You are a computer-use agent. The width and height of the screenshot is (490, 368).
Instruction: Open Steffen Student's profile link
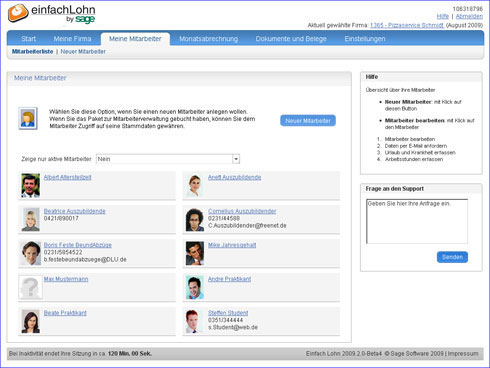pyautogui.click(x=228, y=313)
